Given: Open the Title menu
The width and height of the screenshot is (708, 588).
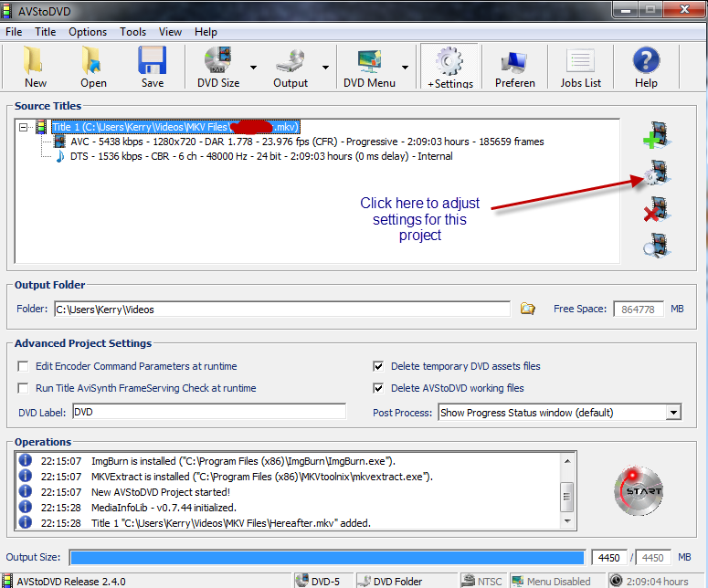Looking at the screenshot, I should [45, 32].
